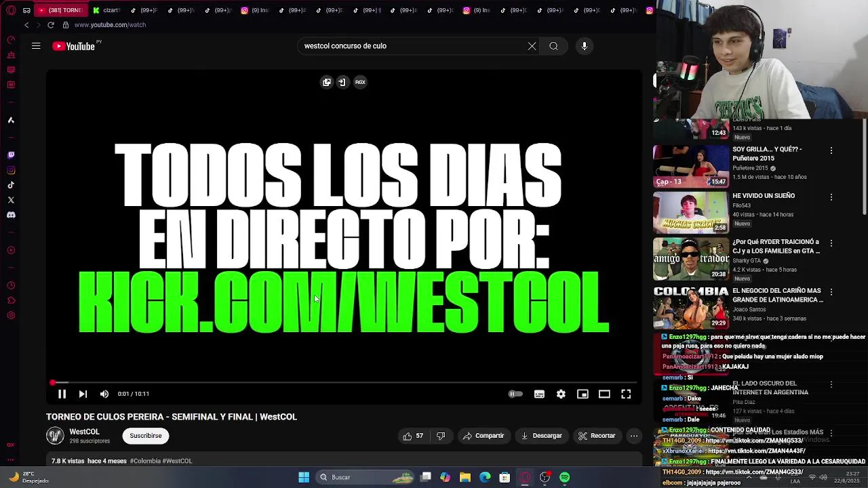The width and height of the screenshot is (868, 488).
Task: Open 'SOY GRILLA... Y QUÉ??' video thumbnail
Action: point(690,166)
